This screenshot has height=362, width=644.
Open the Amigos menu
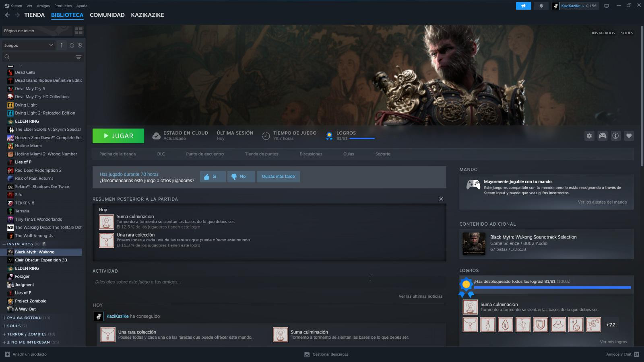(x=43, y=6)
